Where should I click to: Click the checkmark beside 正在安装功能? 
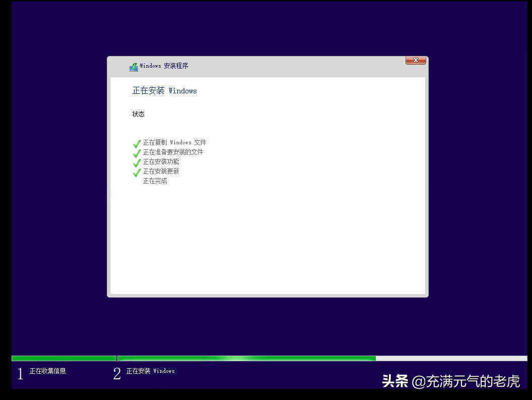click(137, 163)
